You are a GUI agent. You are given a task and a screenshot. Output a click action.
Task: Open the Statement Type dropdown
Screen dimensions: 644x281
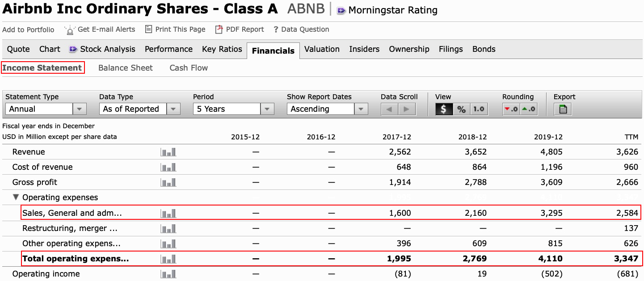(79, 109)
